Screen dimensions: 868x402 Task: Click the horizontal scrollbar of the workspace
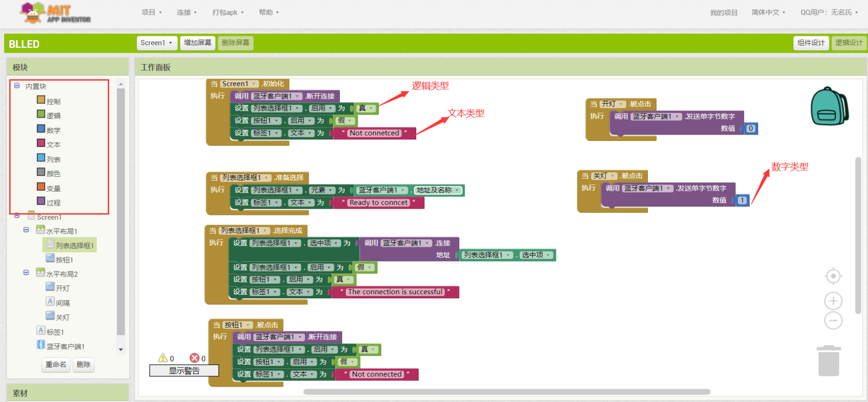coord(506,392)
